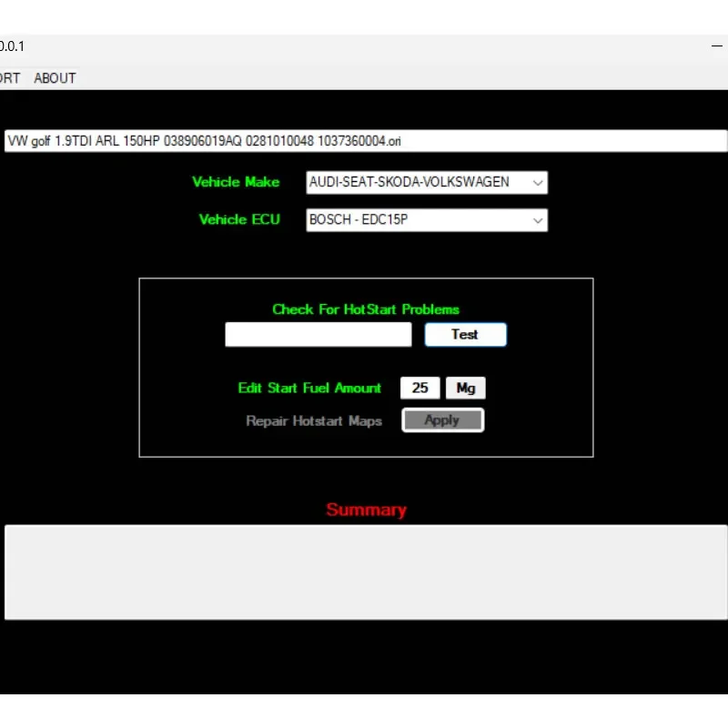Click the Apply button for Hotstart Maps

[443, 420]
